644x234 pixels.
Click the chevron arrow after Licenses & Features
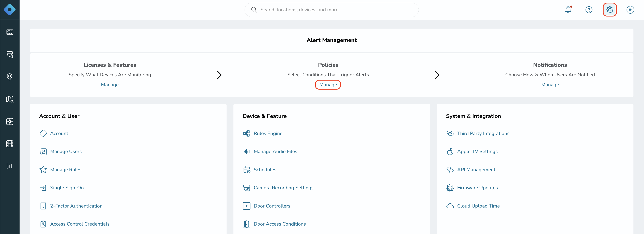[219, 75]
